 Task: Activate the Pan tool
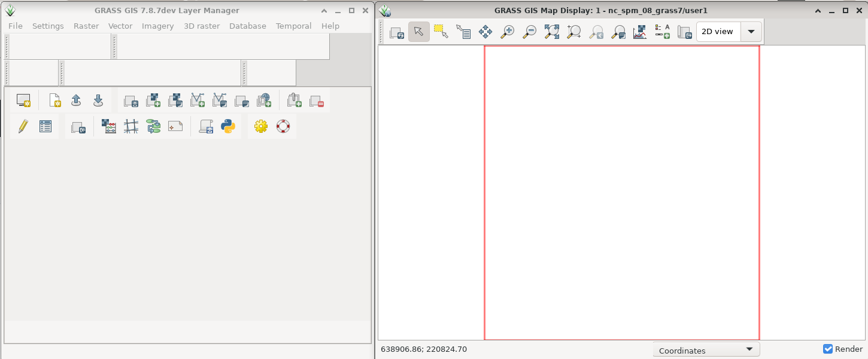(x=485, y=32)
